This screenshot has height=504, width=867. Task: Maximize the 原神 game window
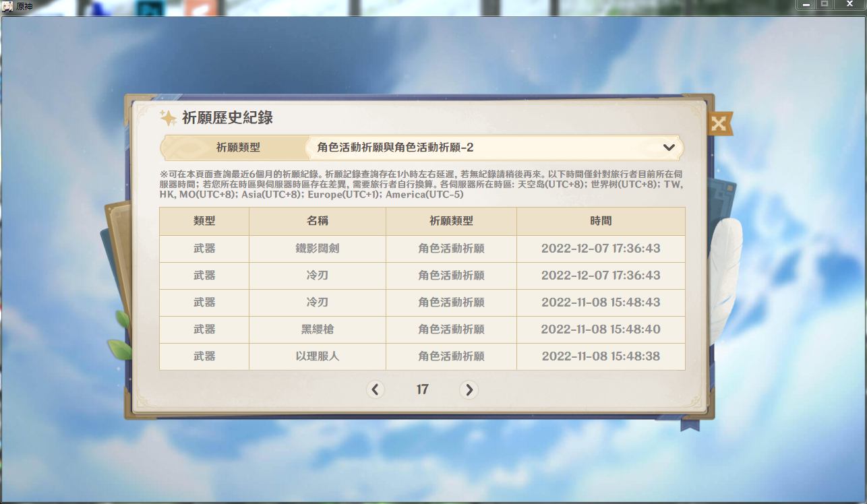coord(825,5)
